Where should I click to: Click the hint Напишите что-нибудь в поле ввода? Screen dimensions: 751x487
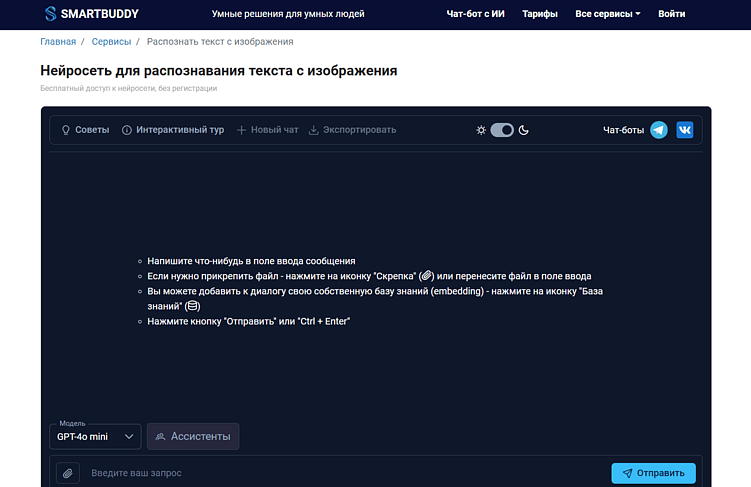[251, 261]
